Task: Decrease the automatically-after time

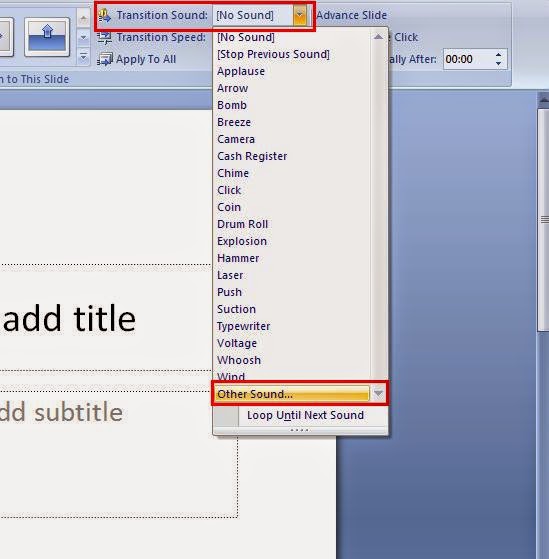Action: pos(498,63)
